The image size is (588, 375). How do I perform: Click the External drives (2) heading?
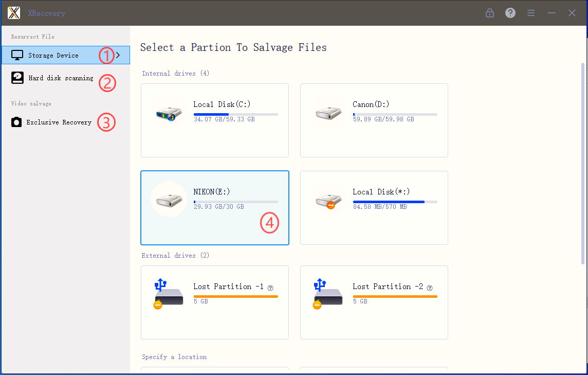[x=175, y=255]
